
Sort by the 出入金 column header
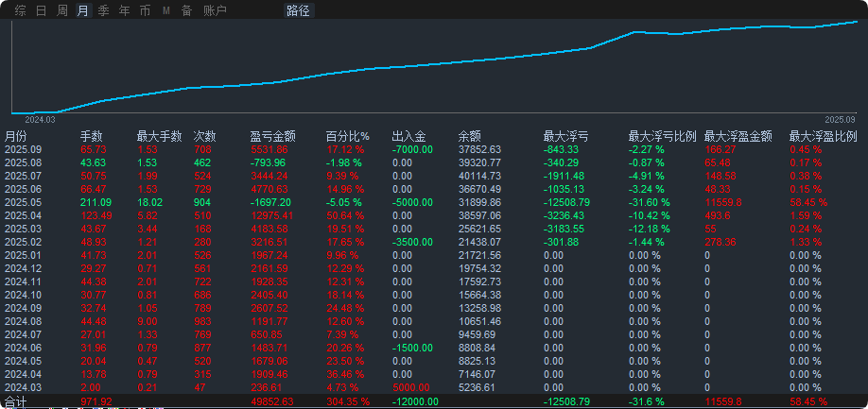[x=408, y=136]
